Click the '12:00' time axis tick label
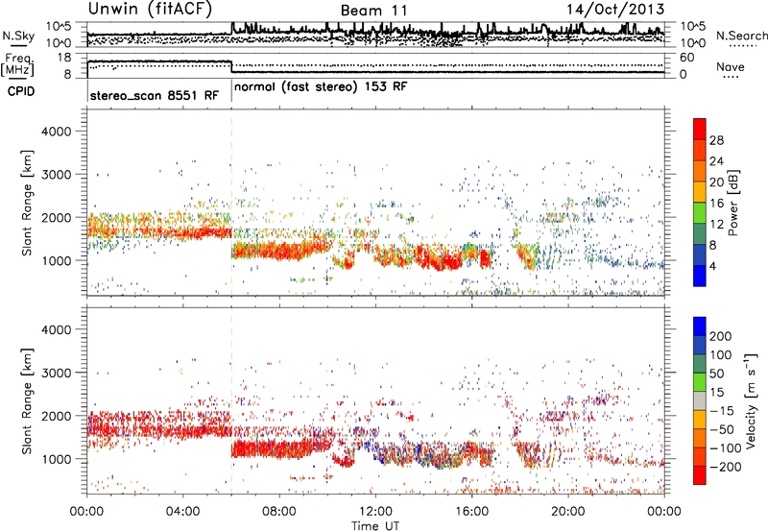The height and width of the screenshot is (532, 768). point(375,512)
